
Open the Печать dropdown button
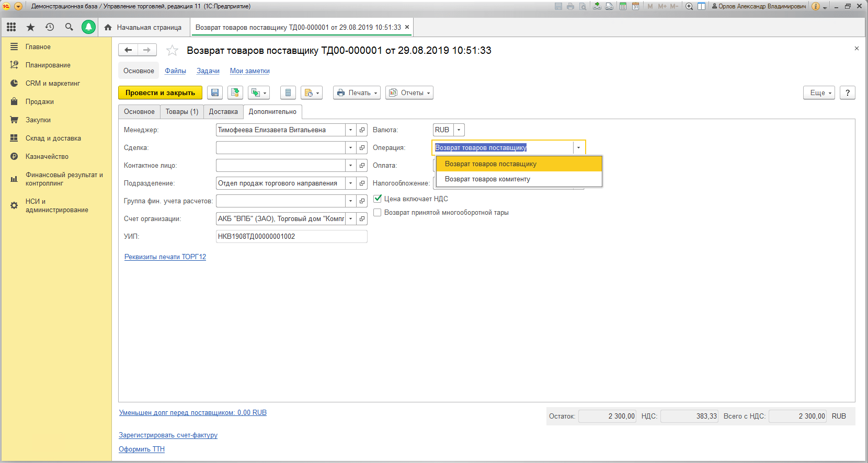[x=357, y=93]
